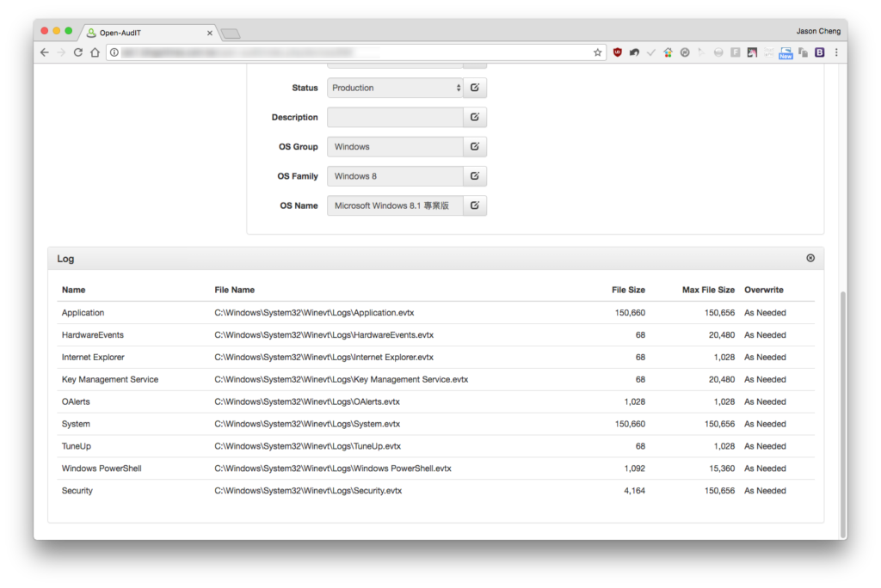Go to the browser home page
The height and width of the screenshot is (588, 881).
pyautogui.click(x=95, y=52)
